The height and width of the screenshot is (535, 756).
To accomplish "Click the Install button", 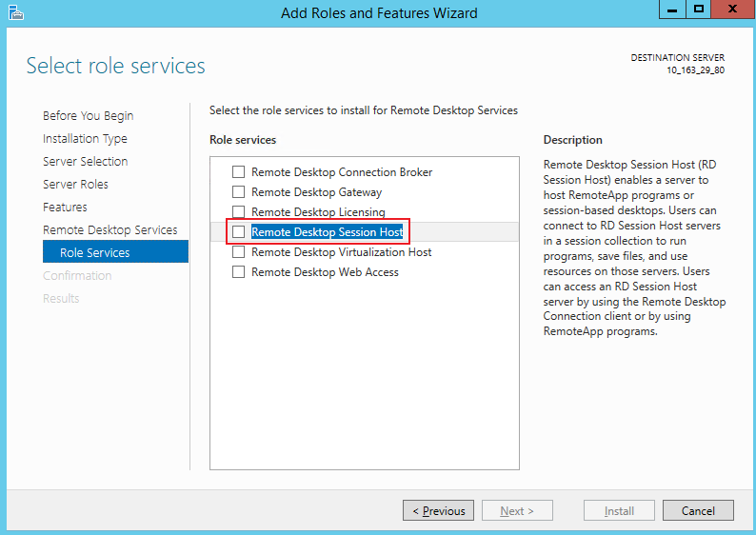I will 619,510.
